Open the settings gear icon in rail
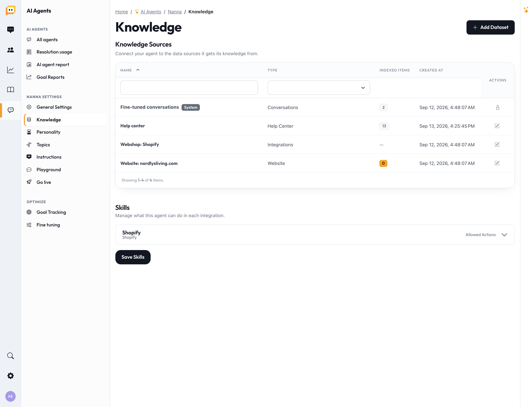This screenshot has width=532, height=407. pos(10,376)
